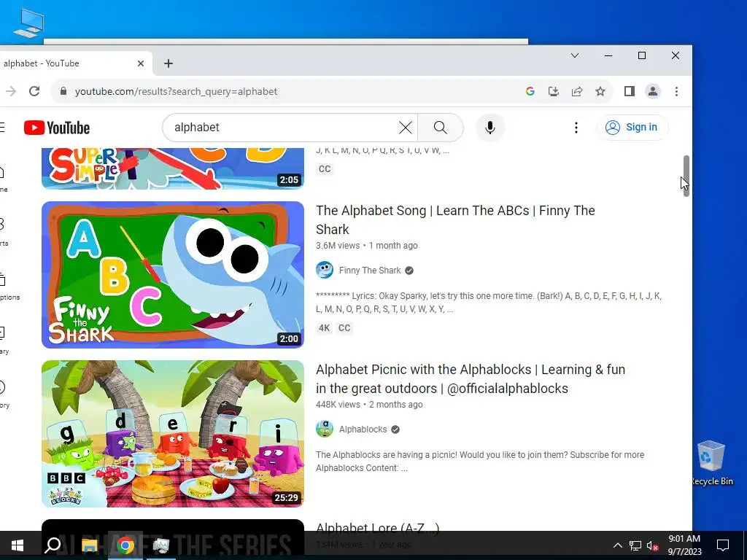This screenshot has height=560, width=747.
Task: Open Finny The Shark video thumbnail
Action: [x=172, y=275]
